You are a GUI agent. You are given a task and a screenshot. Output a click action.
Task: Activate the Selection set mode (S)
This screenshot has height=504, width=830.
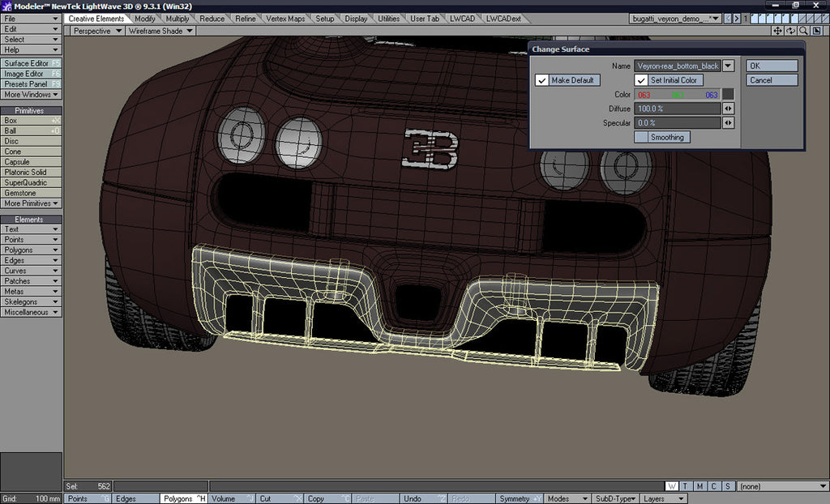[727, 485]
